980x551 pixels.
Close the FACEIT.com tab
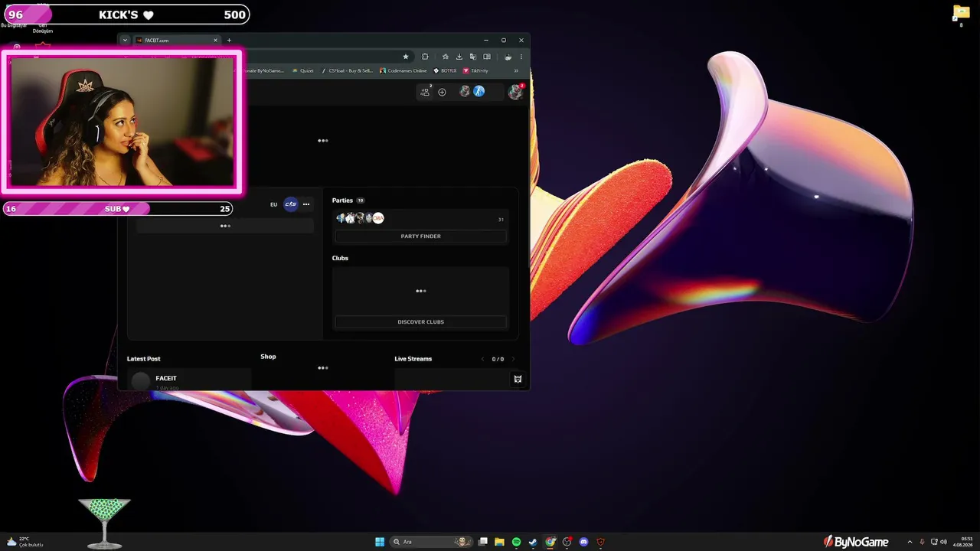pyautogui.click(x=215, y=40)
